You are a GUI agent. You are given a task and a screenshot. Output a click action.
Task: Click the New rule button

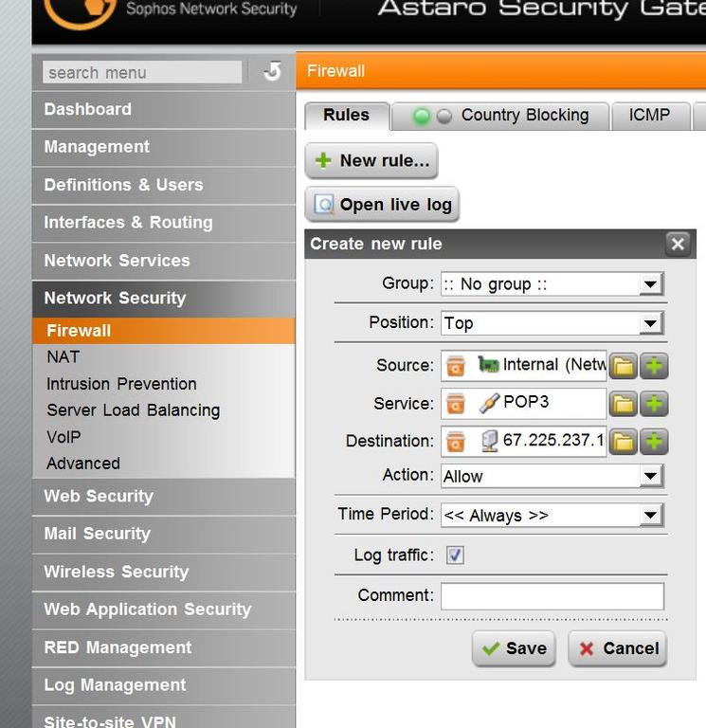click(x=371, y=160)
